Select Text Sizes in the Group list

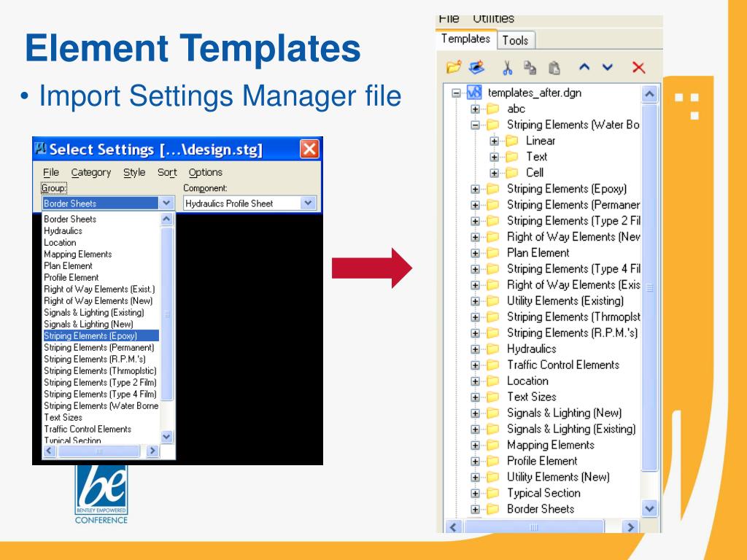63,418
